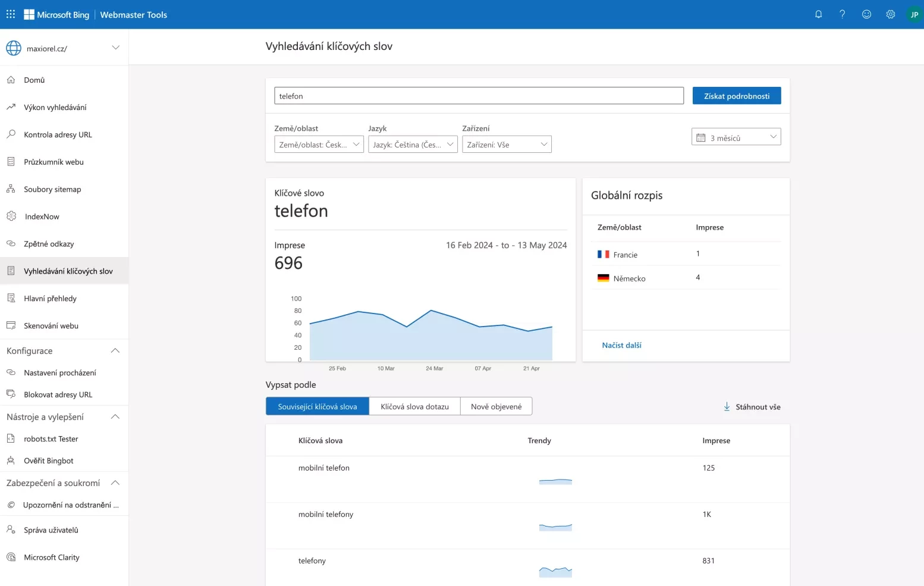Click the feedback smiley icon
The width and height of the screenshot is (924, 586).
point(866,14)
